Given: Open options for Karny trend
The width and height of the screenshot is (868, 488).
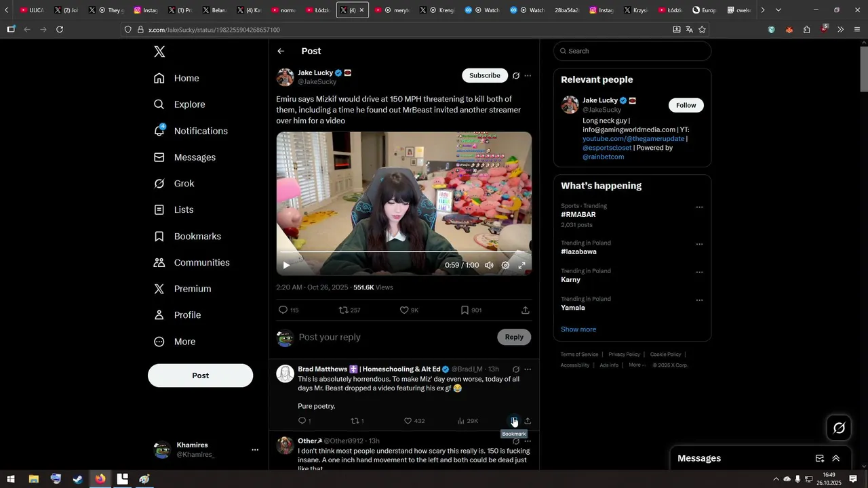Looking at the screenshot, I should pyautogui.click(x=699, y=272).
